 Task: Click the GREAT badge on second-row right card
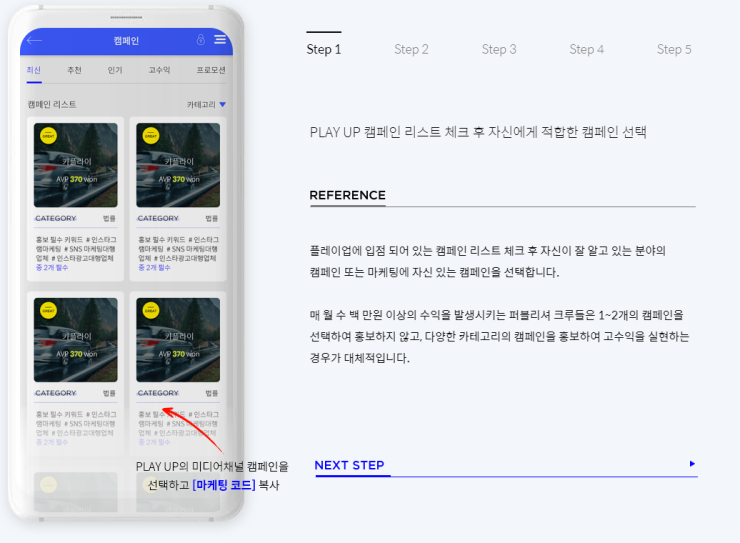point(151,310)
